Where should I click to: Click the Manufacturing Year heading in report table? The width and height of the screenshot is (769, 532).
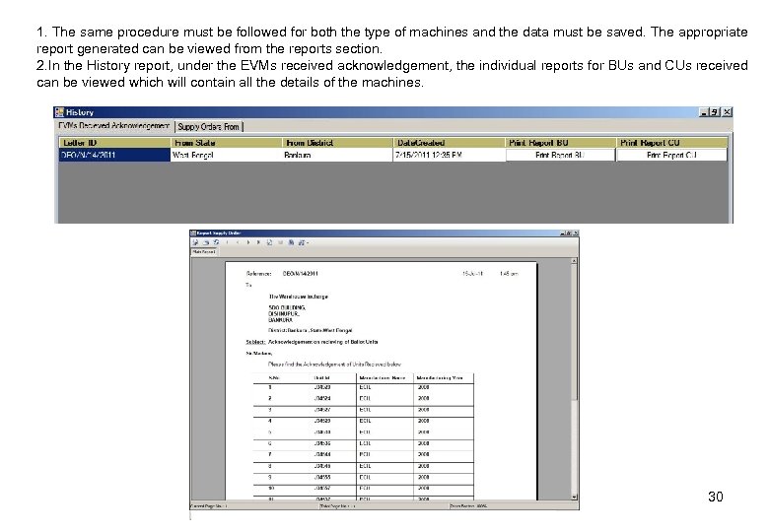pyautogui.click(x=440, y=377)
